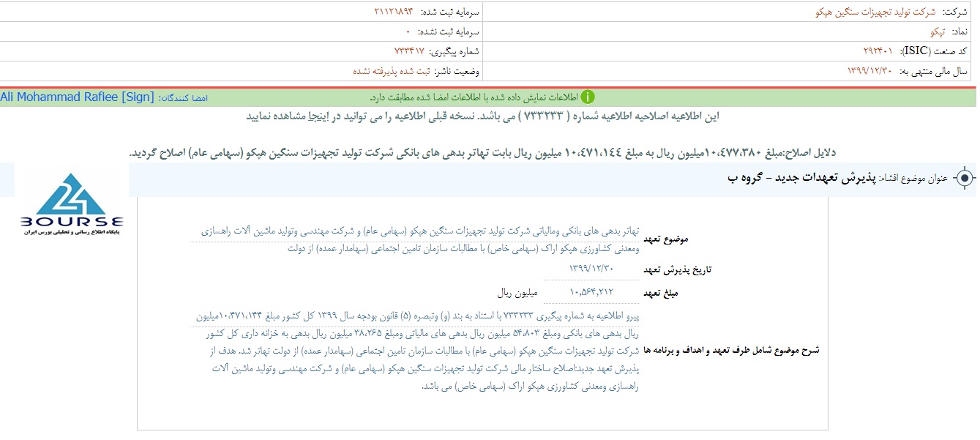Click the دلایل اصلاح correction reason line
The height and width of the screenshot is (440, 980).
pyautogui.click(x=482, y=152)
